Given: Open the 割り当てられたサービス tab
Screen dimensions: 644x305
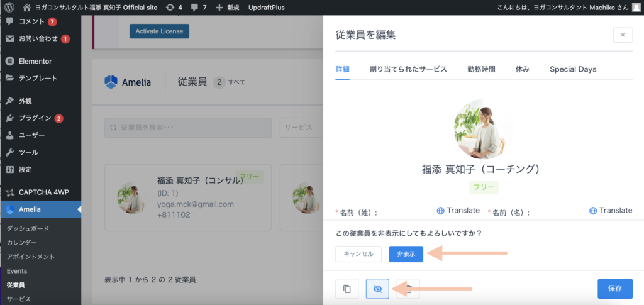Looking at the screenshot, I should (x=408, y=69).
